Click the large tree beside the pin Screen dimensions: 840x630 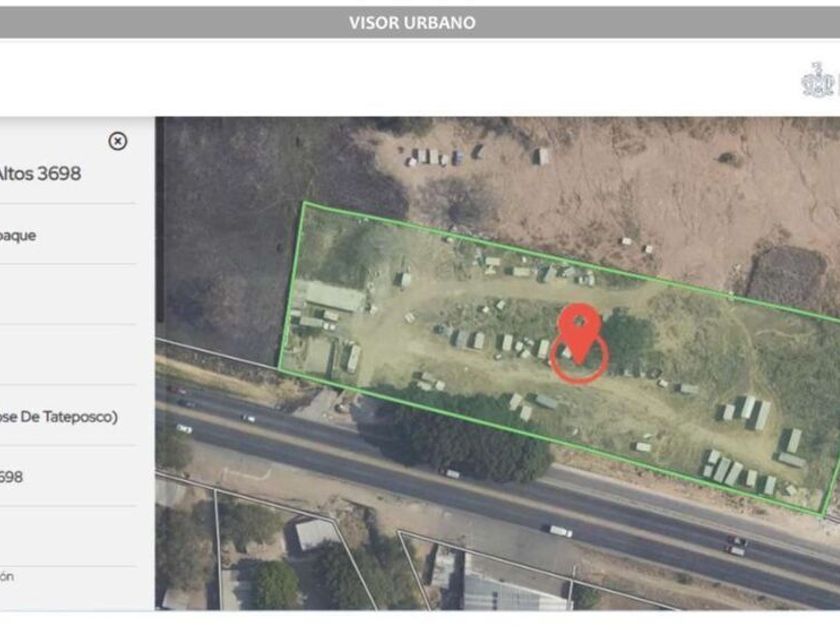627,339
